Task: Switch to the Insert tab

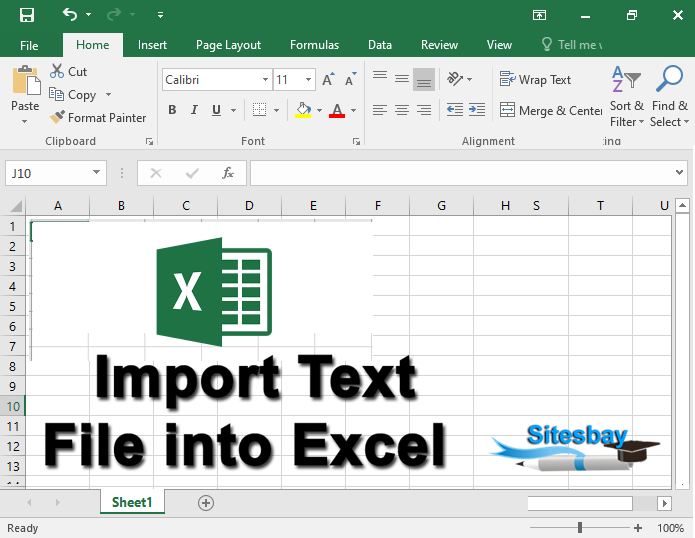Action: (152, 45)
